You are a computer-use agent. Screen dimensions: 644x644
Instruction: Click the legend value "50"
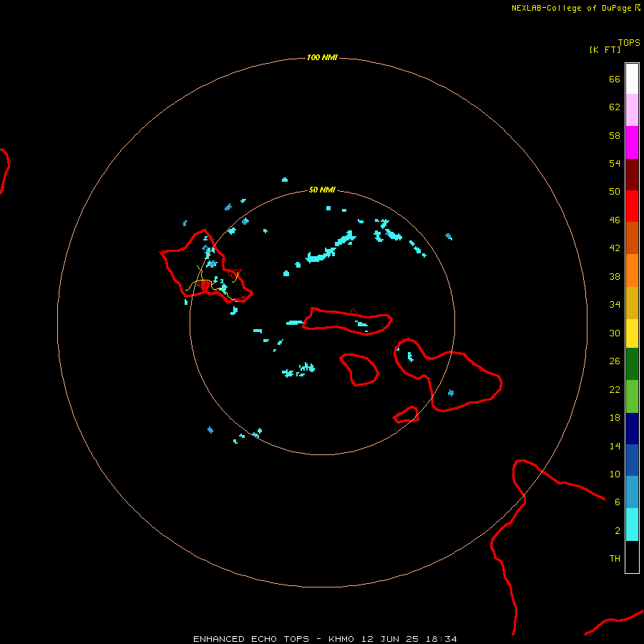(x=615, y=191)
